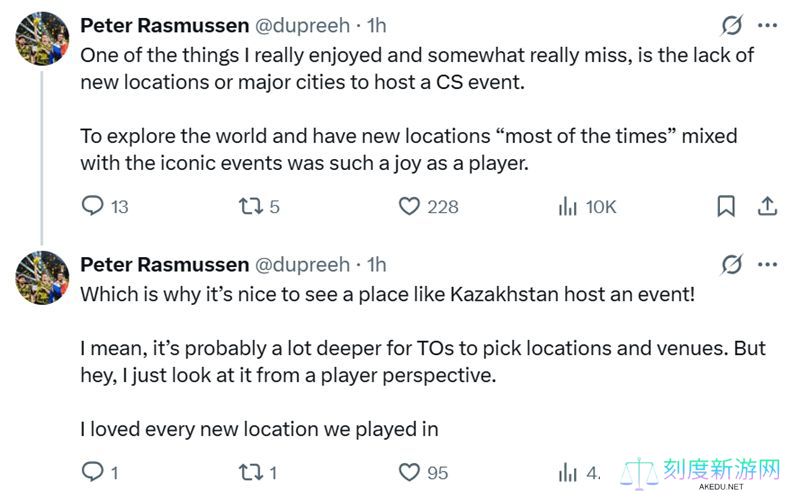Image resolution: width=800 pixels, height=499 pixels.
Task: Click the Peter Rasmussen name on first tweet
Action: click(164, 25)
